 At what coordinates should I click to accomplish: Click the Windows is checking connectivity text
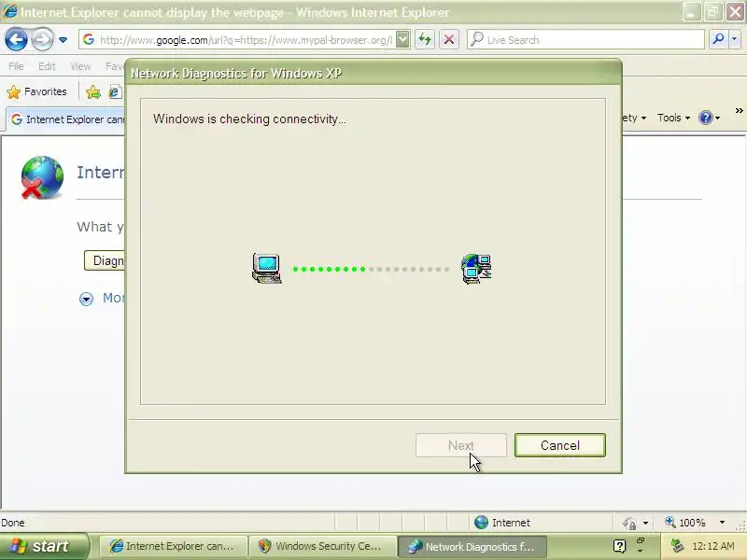tap(249, 119)
